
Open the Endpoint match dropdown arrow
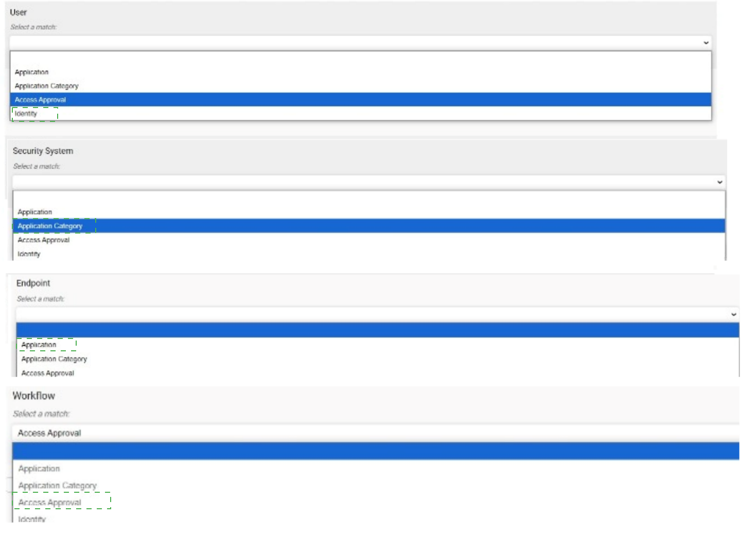tap(734, 314)
